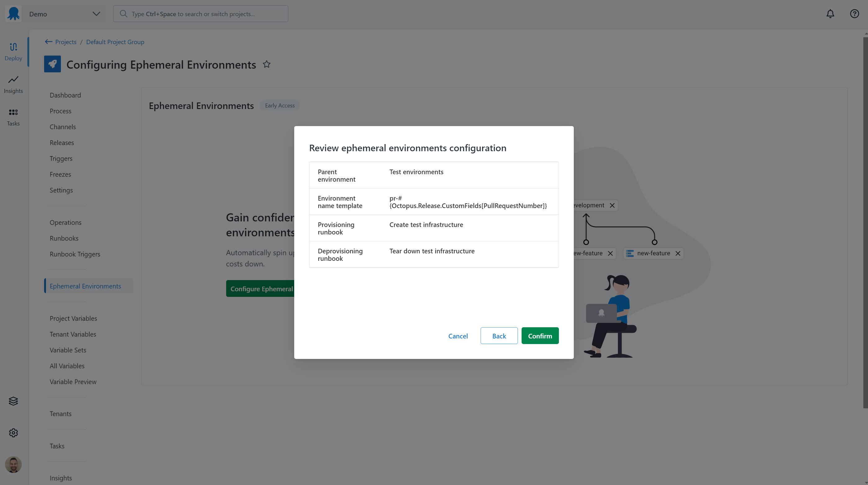Click the Early Access badge
This screenshot has height=485, width=868.
tap(280, 106)
